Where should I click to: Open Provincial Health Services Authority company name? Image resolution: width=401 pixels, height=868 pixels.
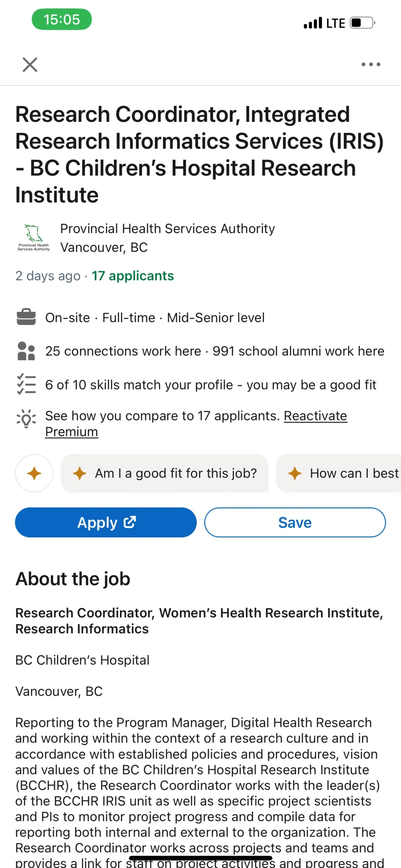(x=167, y=229)
